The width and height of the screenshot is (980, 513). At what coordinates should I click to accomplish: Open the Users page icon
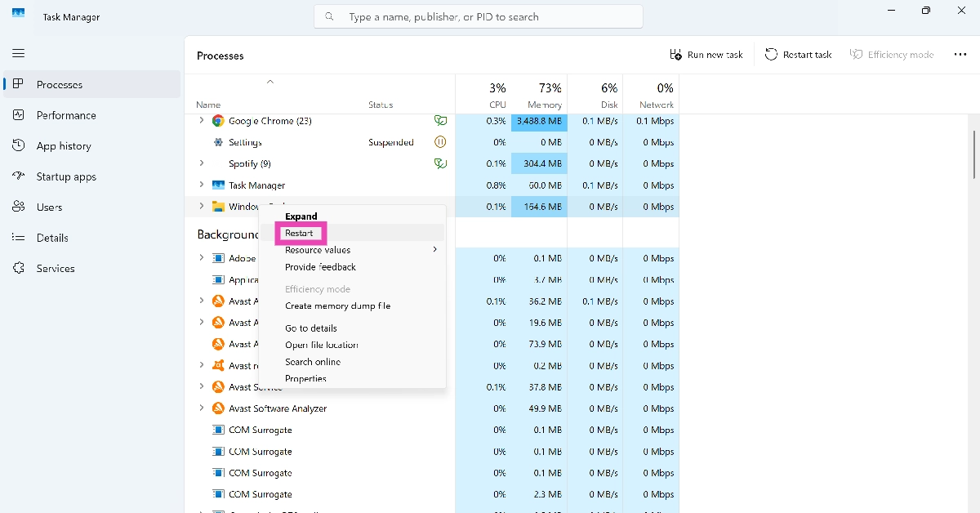tap(19, 207)
